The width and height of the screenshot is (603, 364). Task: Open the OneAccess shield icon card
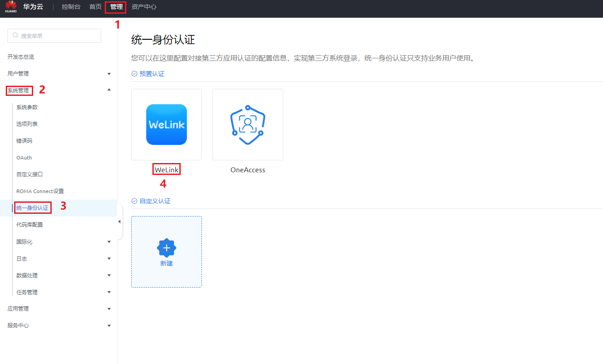[x=248, y=125]
